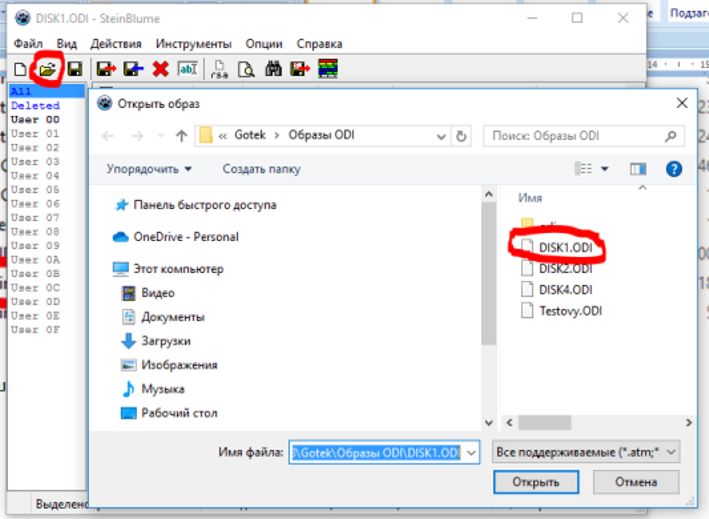Open the Упорядочить dropdown
The image size is (709, 519).
[149, 169]
